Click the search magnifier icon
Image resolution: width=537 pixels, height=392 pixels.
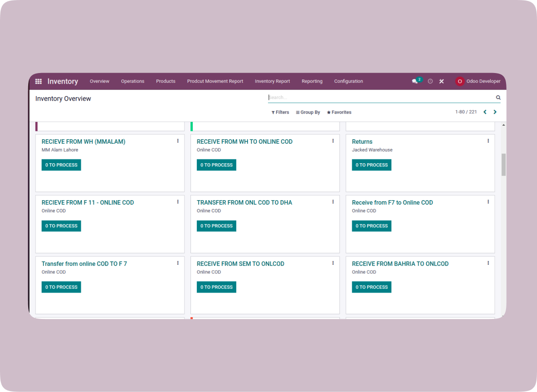498,98
